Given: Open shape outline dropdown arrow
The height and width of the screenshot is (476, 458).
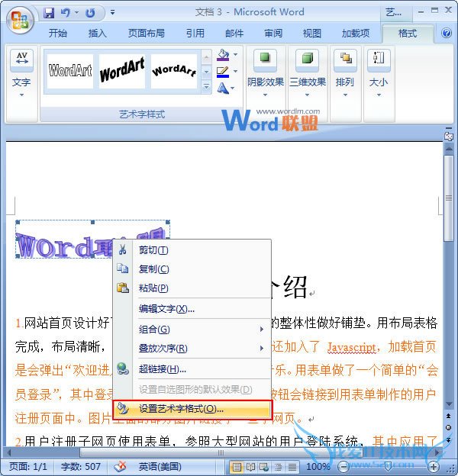Looking at the screenshot, I should pyautogui.click(x=235, y=72).
